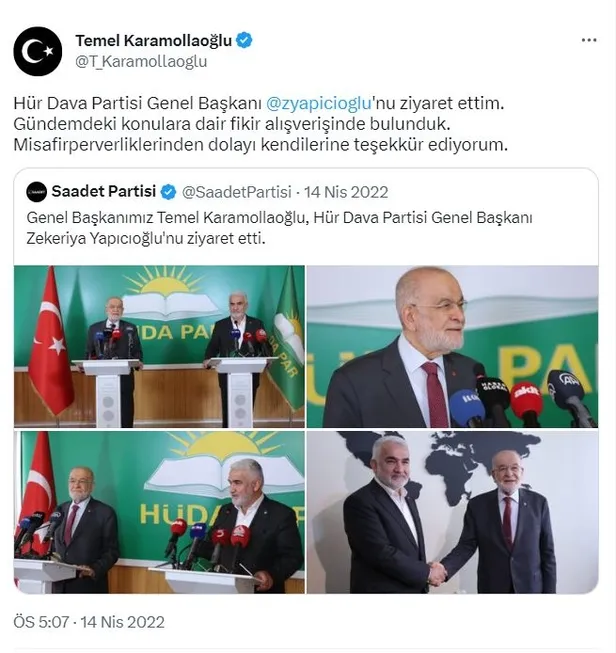The image size is (616, 653).
Task: Click the Temel Karamollaoğlu display name
Action: pyautogui.click(x=153, y=41)
